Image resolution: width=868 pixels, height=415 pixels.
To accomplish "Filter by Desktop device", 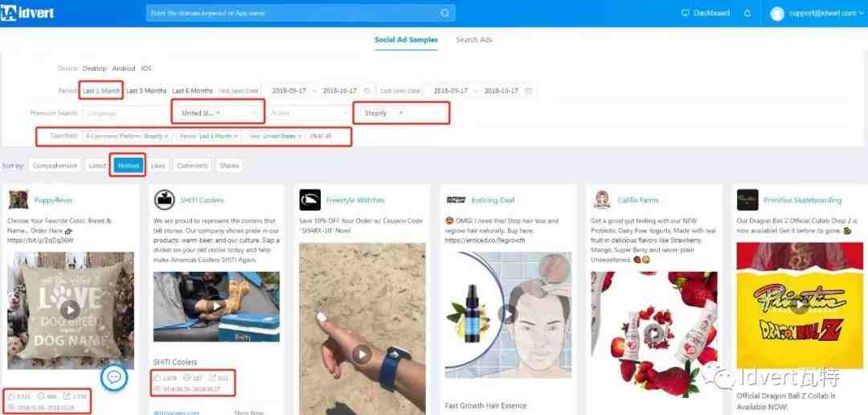I will tap(94, 68).
